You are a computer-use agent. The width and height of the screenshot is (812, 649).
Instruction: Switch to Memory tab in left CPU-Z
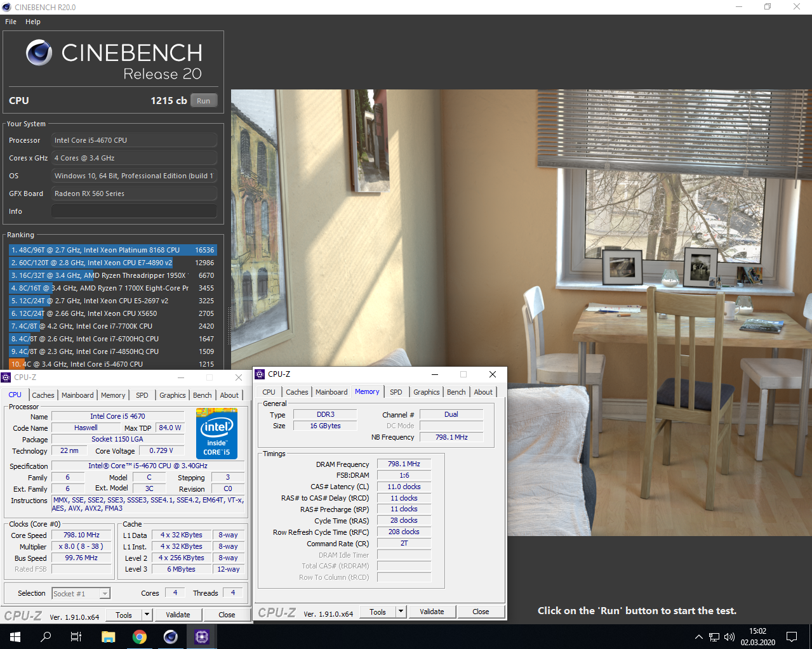pos(113,395)
